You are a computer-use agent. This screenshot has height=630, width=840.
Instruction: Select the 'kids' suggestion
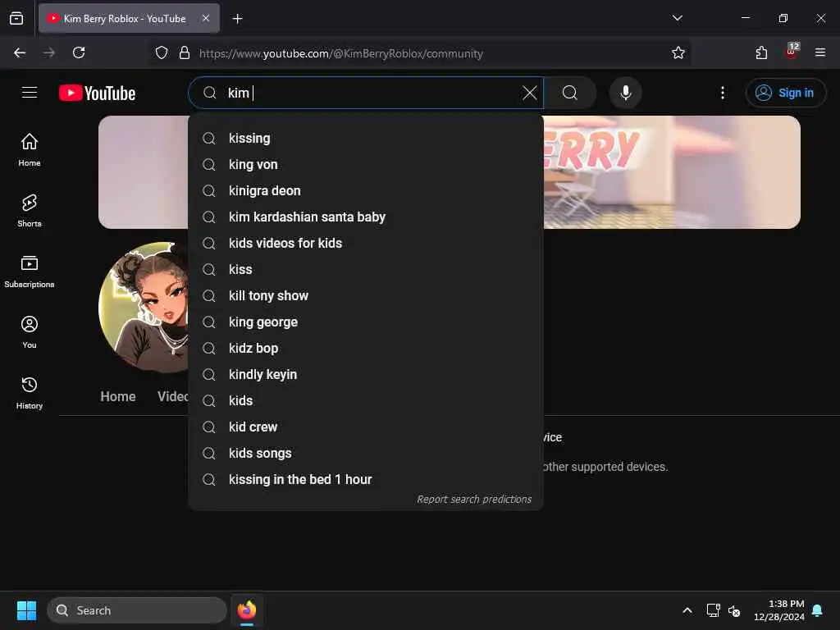(366, 400)
